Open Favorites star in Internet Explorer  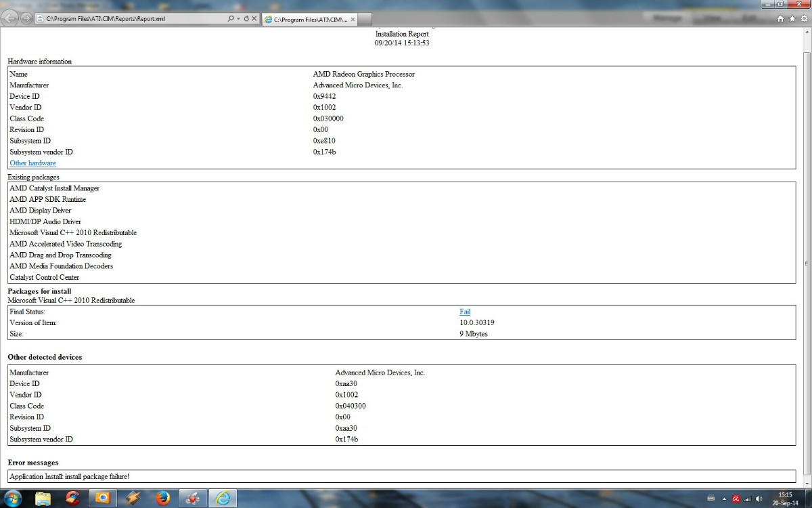[792, 19]
